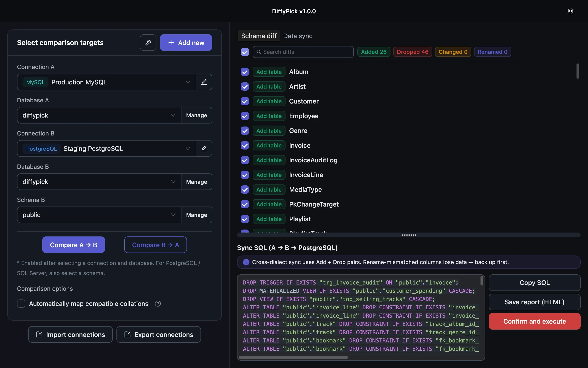Select the PkChangeTarget diff row name

314,204
